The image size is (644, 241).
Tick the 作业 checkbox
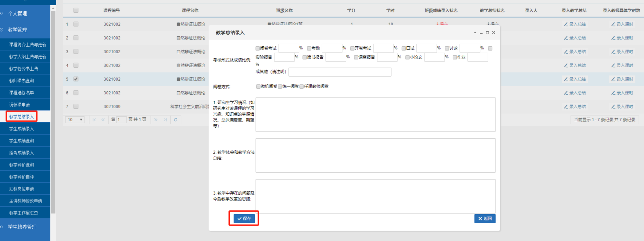pos(455,57)
